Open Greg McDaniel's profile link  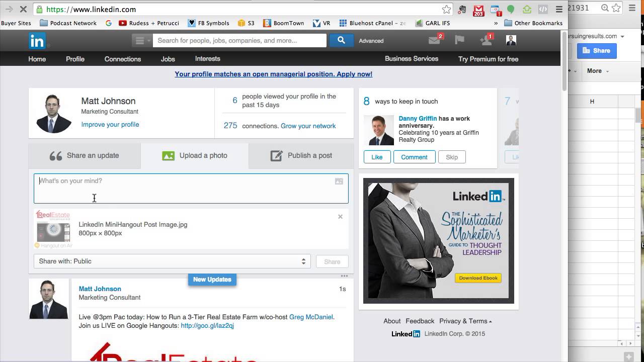pos(311,317)
